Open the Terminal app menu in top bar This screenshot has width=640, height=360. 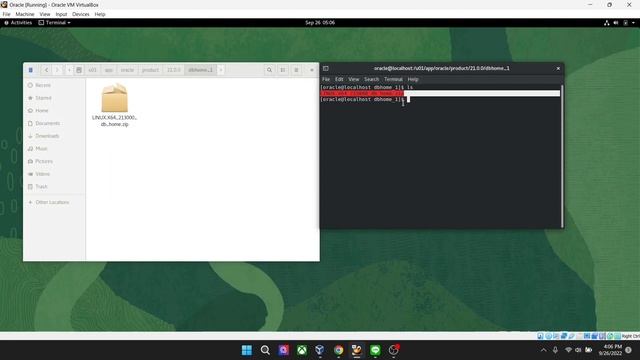point(55,23)
